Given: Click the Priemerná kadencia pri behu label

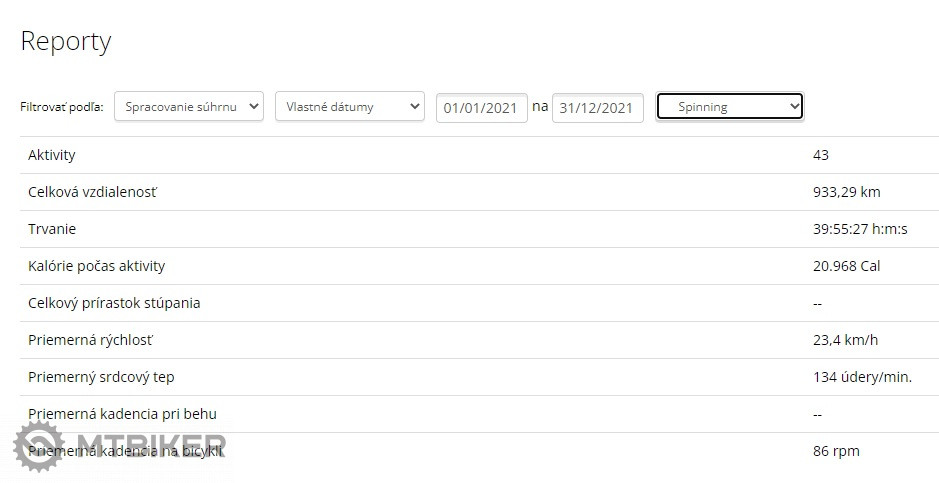Looking at the screenshot, I should [122, 414].
